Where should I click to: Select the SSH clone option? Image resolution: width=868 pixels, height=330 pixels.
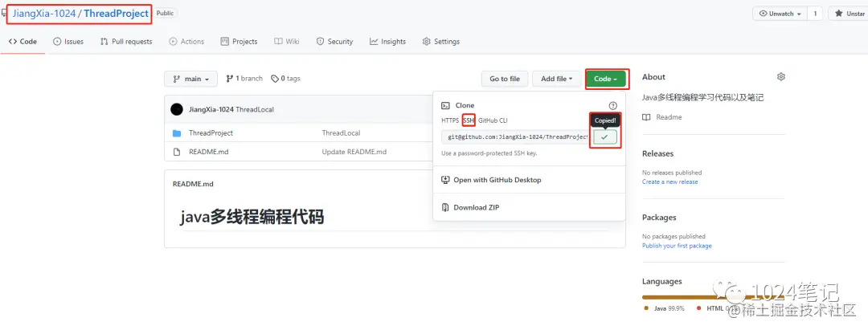point(469,120)
